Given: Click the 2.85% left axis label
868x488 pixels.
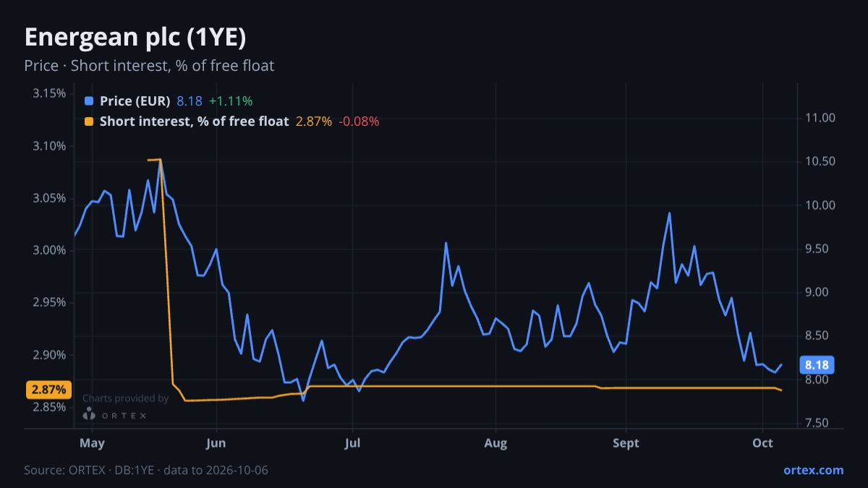Looking at the screenshot, I should [x=49, y=407].
